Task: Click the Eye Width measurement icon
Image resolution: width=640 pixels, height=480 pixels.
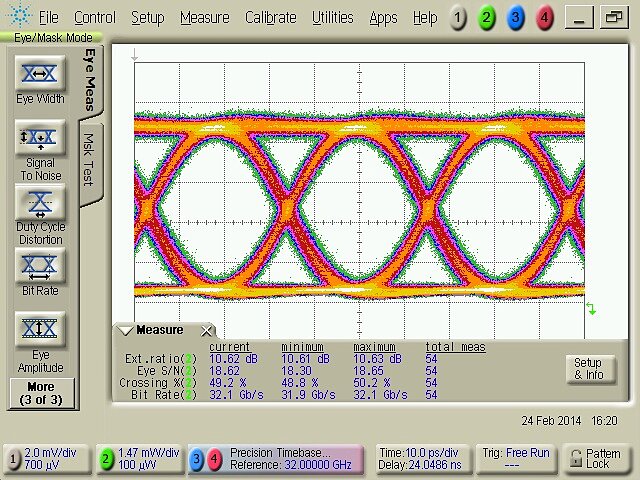Action: (x=40, y=75)
